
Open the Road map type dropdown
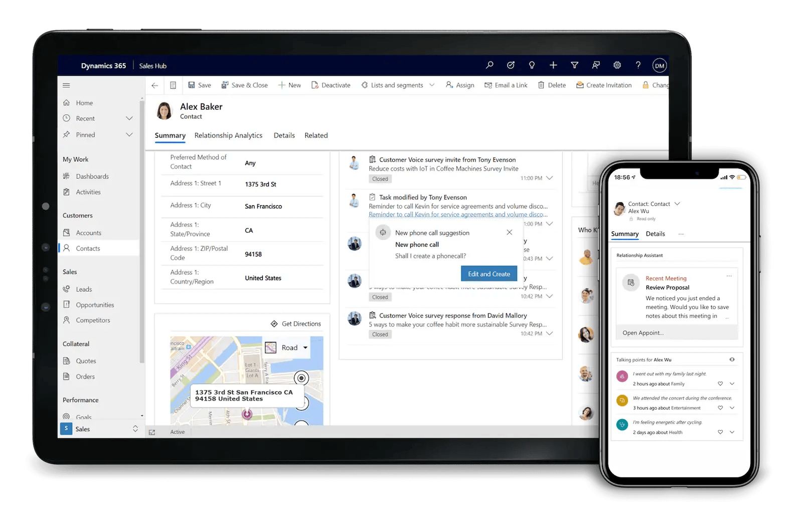pos(287,347)
